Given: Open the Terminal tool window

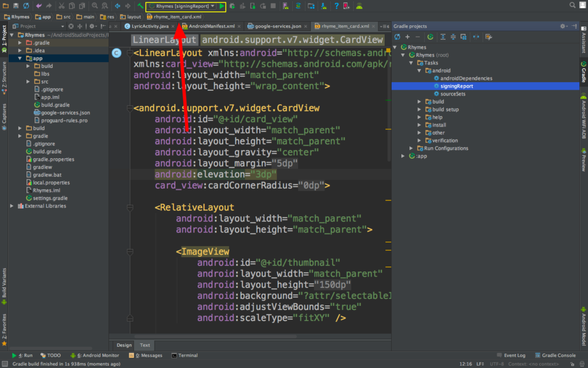Looking at the screenshot, I should (x=184, y=355).
